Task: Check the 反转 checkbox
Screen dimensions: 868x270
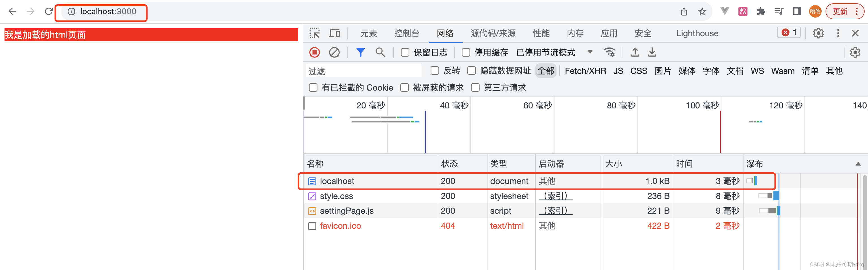Action: (435, 70)
